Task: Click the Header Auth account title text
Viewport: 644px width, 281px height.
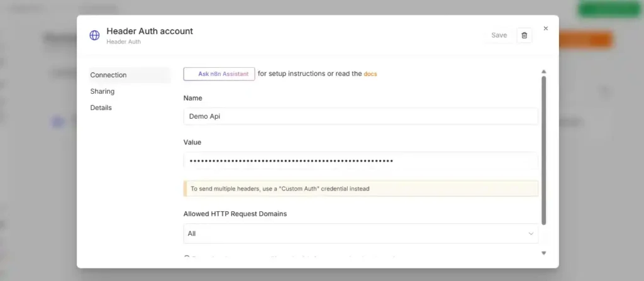Action: point(150,31)
